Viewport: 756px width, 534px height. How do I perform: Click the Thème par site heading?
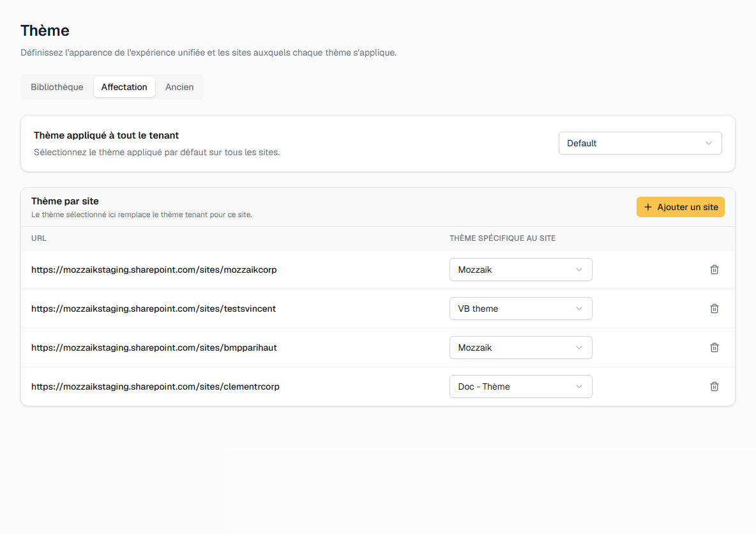pyautogui.click(x=65, y=201)
